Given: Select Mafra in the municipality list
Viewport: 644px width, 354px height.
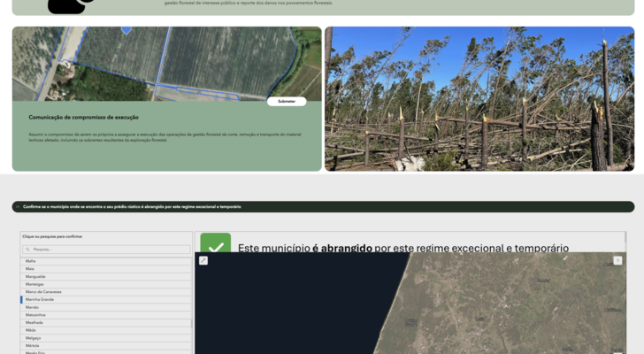Looking at the screenshot, I should click(x=31, y=261).
